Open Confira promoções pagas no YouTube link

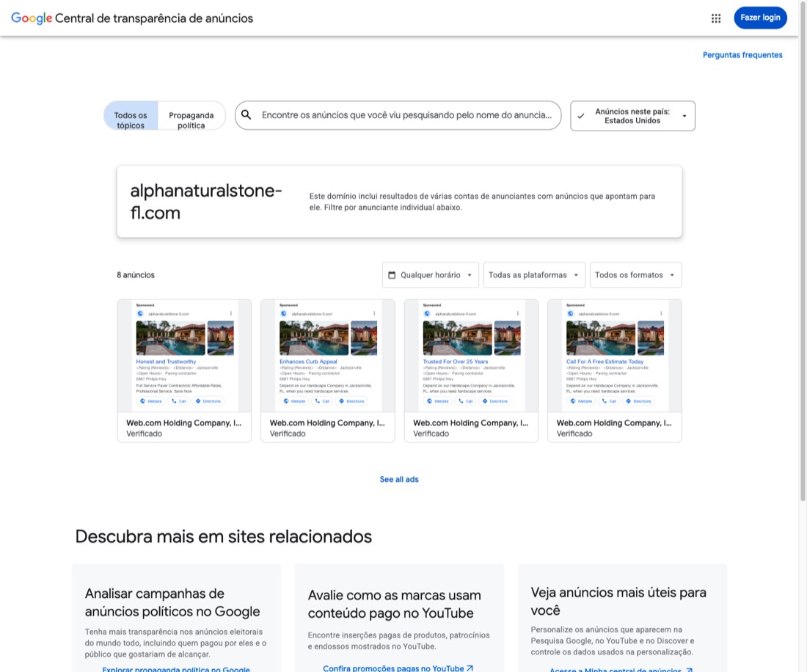[x=398, y=668]
